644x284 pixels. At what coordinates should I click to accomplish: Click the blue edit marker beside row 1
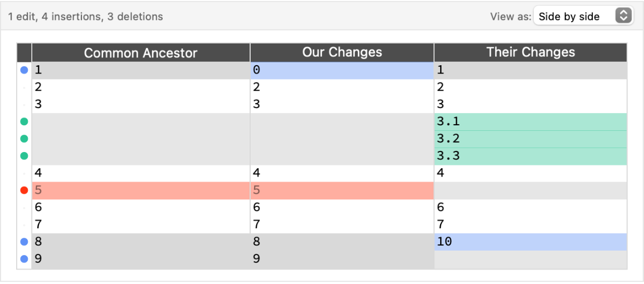click(x=24, y=70)
